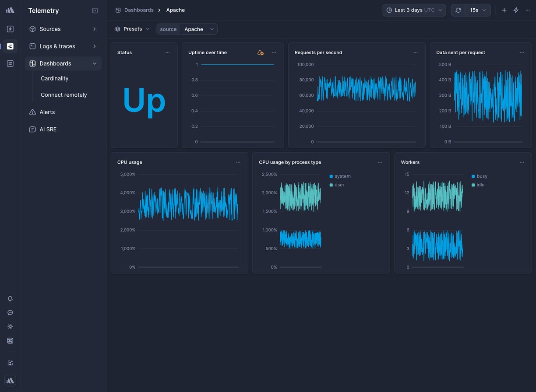Click the Dashboards breadcrumb link
The image size is (536, 392).
pos(138,10)
